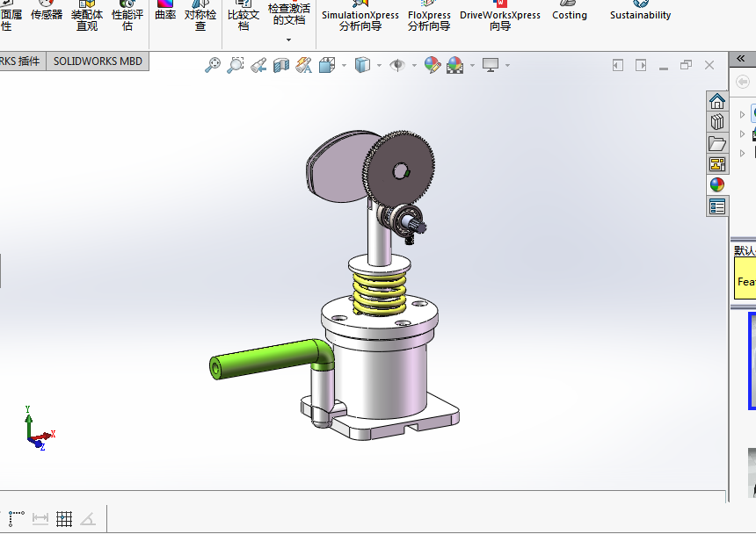Image resolution: width=756 pixels, height=534 pixels.
Task: Select the large gear in the model
Action: pyautogui.click(x=399, y=169)
